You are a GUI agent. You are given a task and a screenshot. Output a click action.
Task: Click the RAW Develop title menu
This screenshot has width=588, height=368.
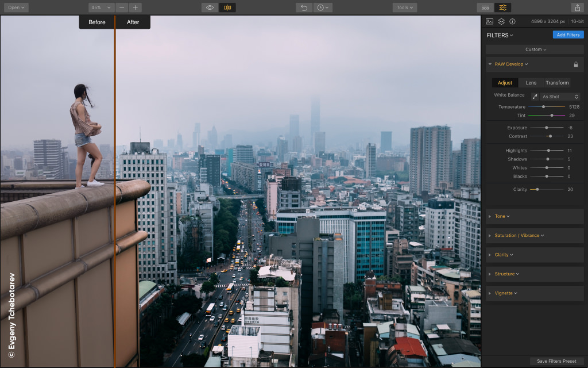(x=511, y=64)
